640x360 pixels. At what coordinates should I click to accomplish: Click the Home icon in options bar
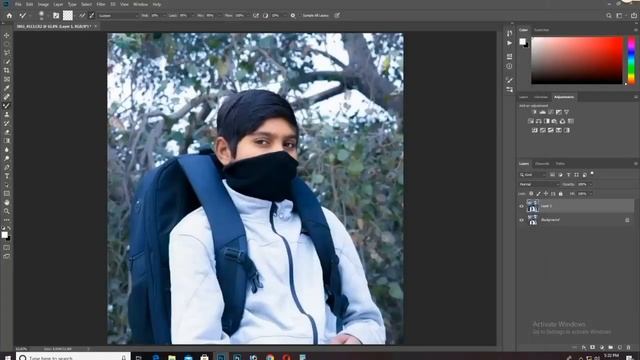(x=9, y=16)
